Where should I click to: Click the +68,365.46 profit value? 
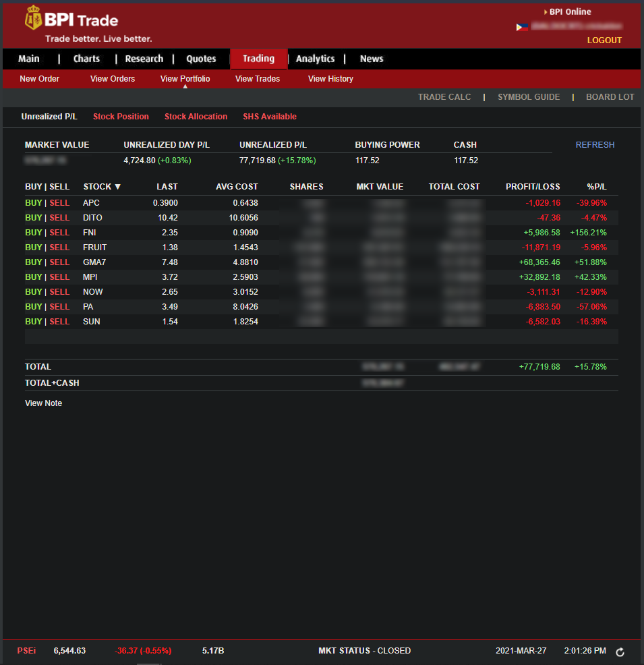(x=539, y=262)
